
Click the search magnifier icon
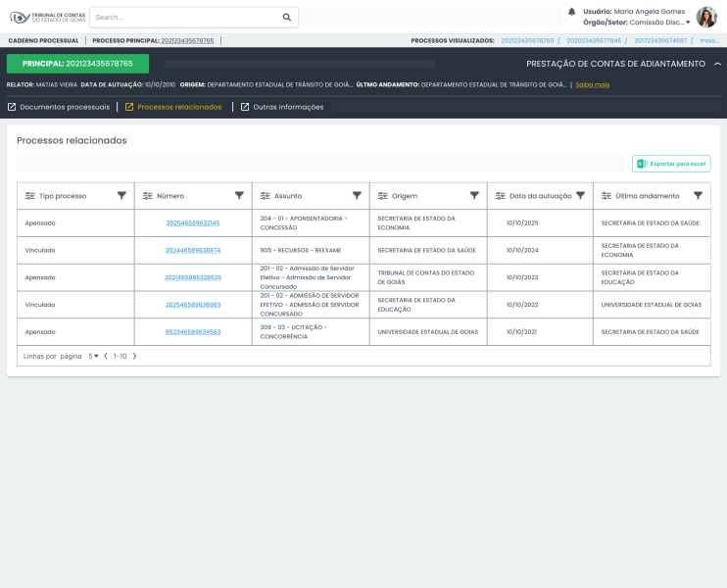pyautogui.click(x=286, y=17)
